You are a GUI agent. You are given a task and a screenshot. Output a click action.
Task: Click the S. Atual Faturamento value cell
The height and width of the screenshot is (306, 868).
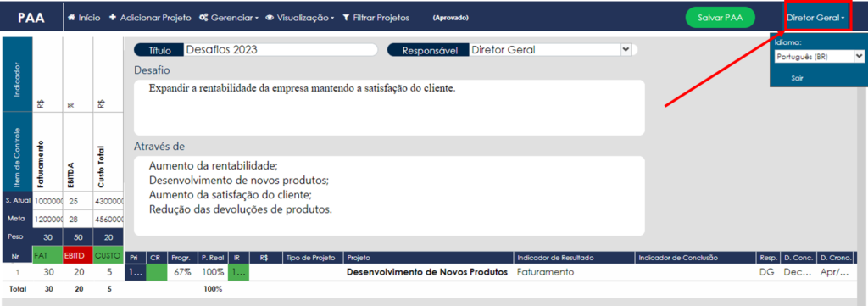tap(47, 200)
